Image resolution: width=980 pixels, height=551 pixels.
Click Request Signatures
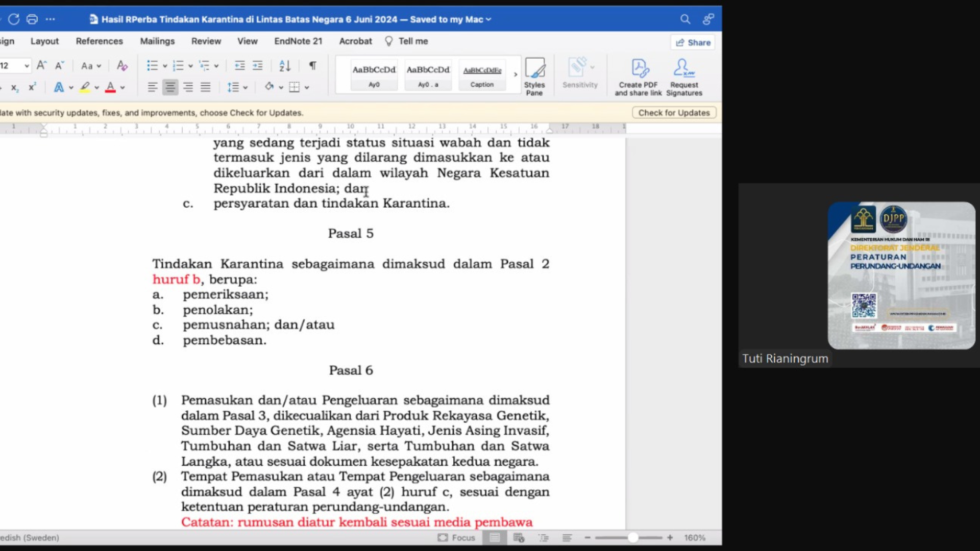[x=684, y=77]
